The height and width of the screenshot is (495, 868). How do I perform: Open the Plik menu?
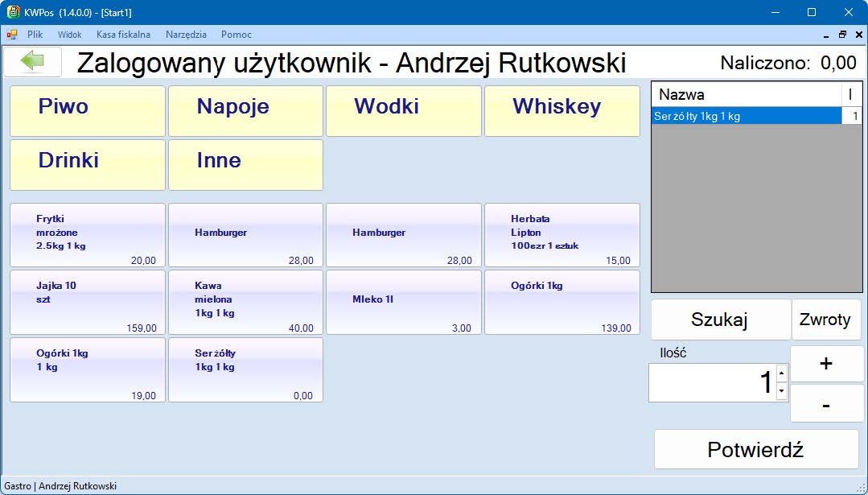pyautogui.click(x=35, y=35)
